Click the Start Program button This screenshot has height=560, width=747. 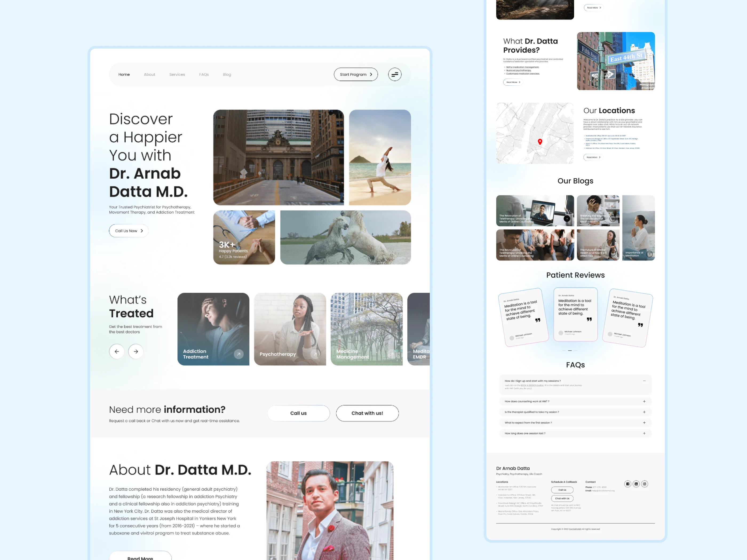pos(356,75)
